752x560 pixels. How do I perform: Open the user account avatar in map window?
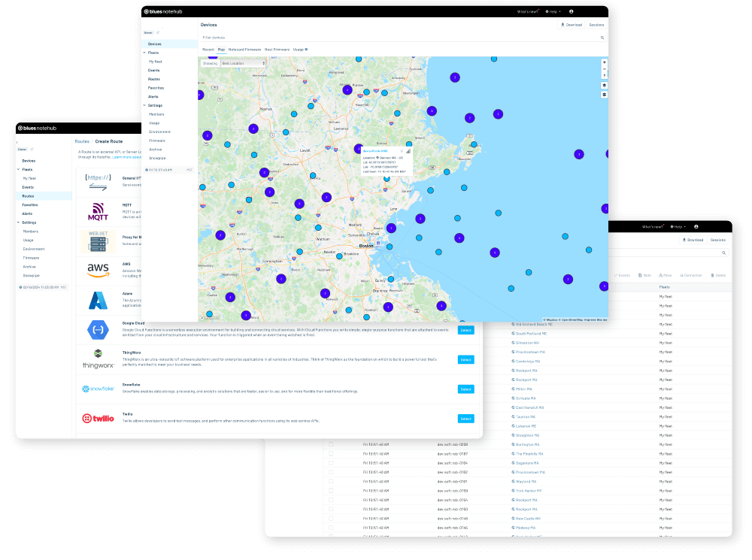(x=571, y=12)
